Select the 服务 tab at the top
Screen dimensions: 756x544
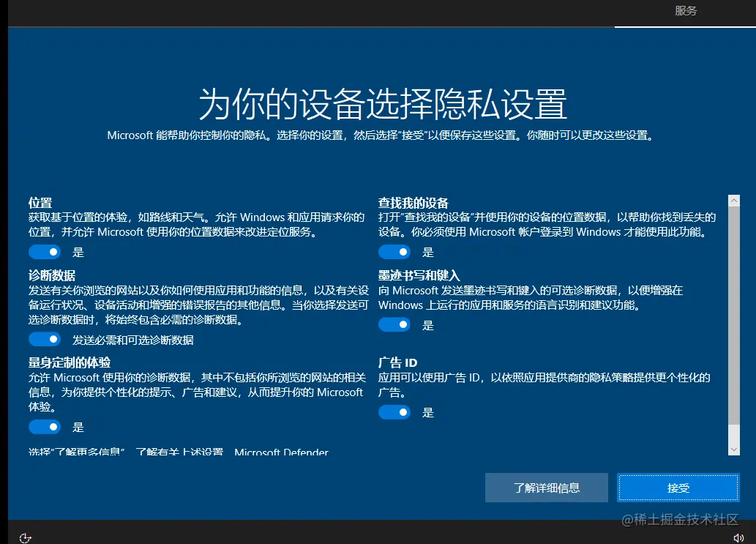click(685, 11)
